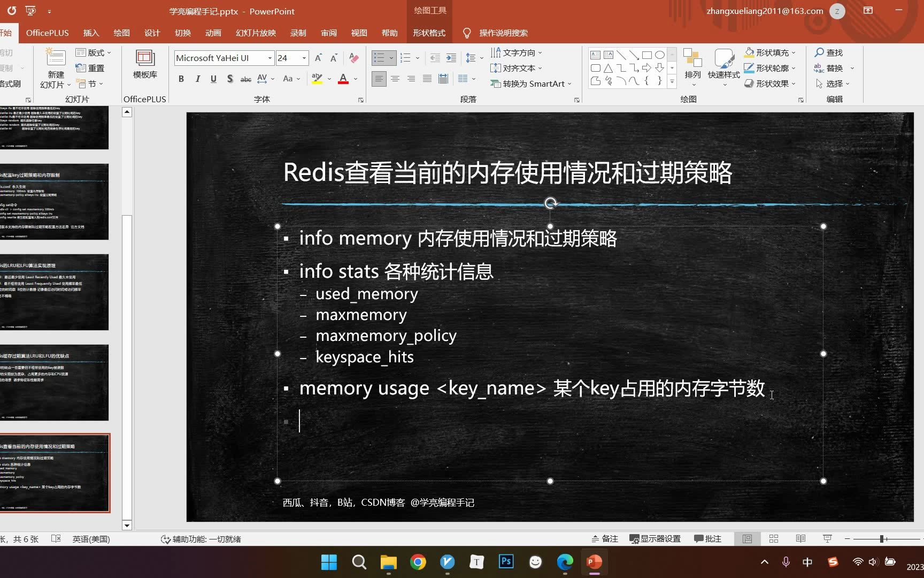924x578 pixels.
Task: Click the New Slide icon
Action: pyautogui.click(x=56, y=58)
